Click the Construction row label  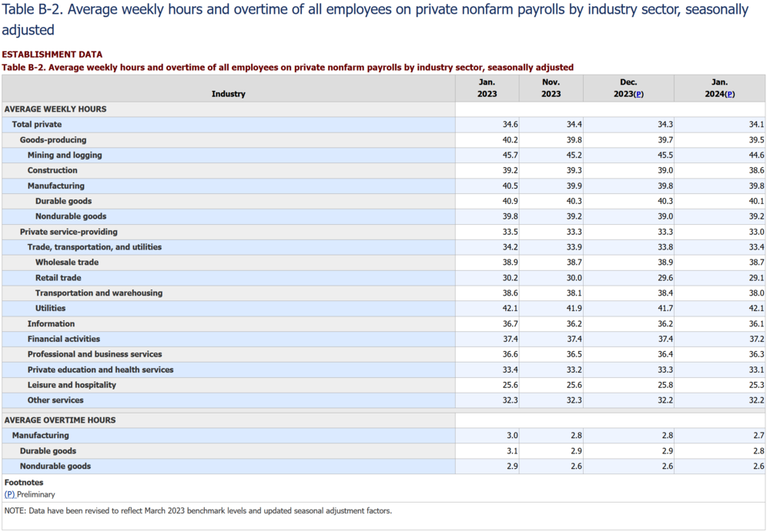point(52,171)
